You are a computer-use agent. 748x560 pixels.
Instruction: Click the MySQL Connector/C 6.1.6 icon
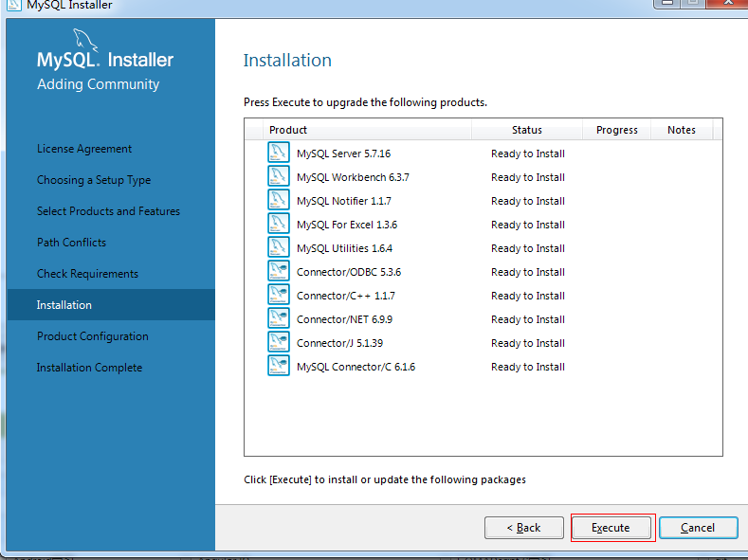coord(279,367)
